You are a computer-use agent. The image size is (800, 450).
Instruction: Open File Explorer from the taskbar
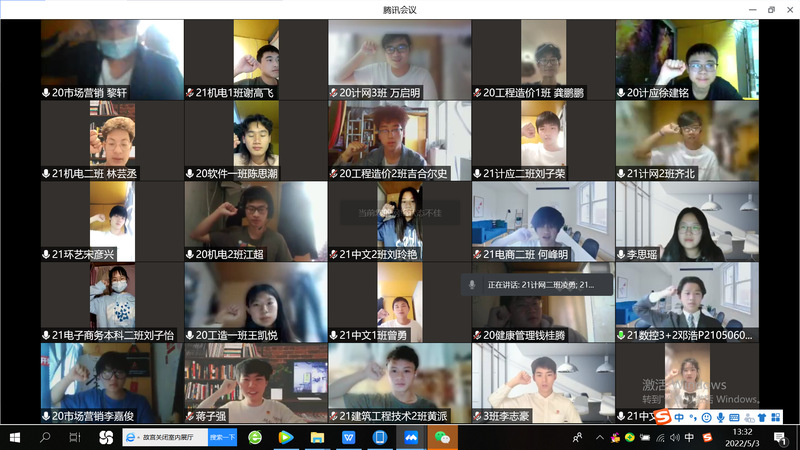coord(317,437)
